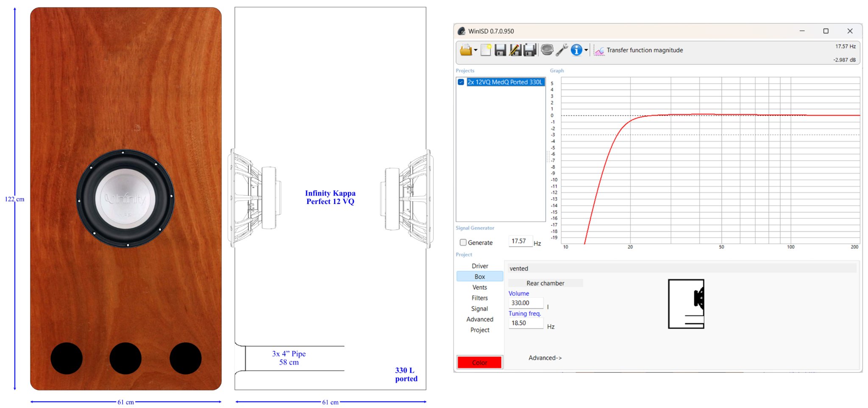The width and height of the screenshot is (868, 408).
Task: Click the Tuning freq. 18.50 field
Action: [x=526, y=323]
